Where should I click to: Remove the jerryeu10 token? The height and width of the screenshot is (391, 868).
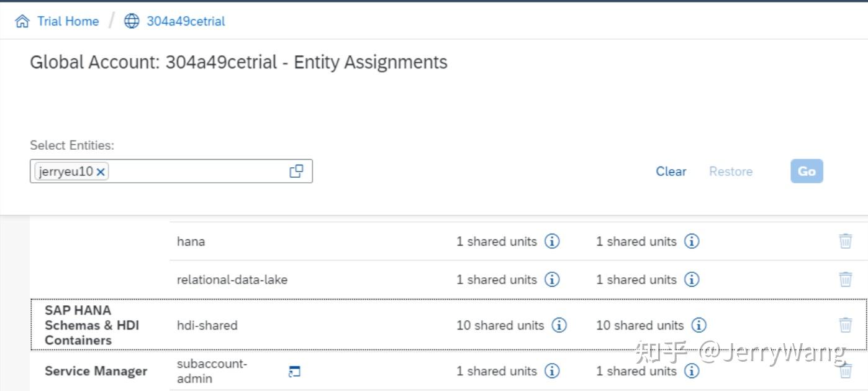(101, 172)
